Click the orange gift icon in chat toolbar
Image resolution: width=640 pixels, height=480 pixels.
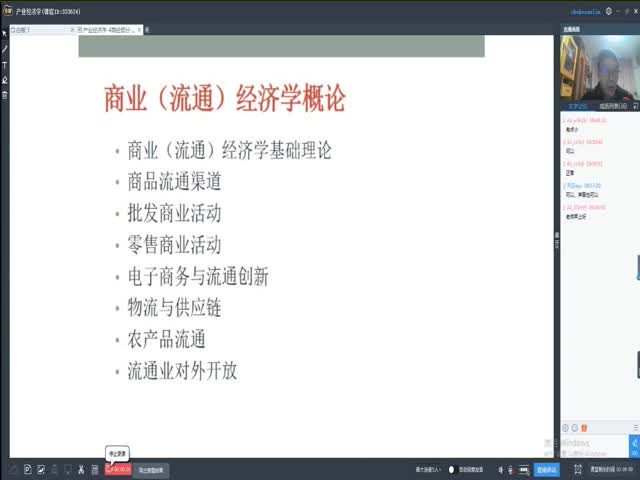(x=584, y=428)
